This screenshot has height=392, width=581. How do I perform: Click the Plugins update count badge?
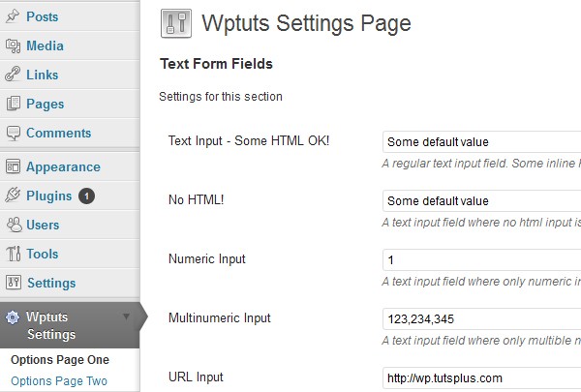(86, 196)
